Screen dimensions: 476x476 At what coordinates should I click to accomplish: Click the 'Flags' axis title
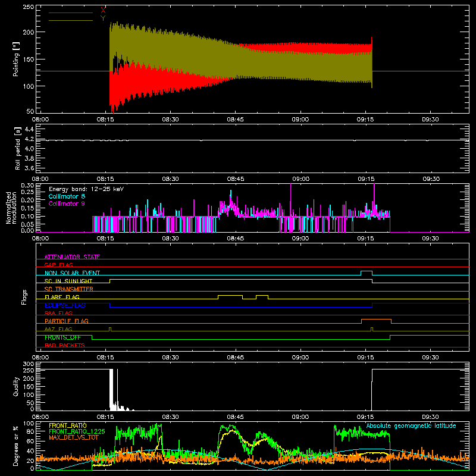tap(24, 297)
